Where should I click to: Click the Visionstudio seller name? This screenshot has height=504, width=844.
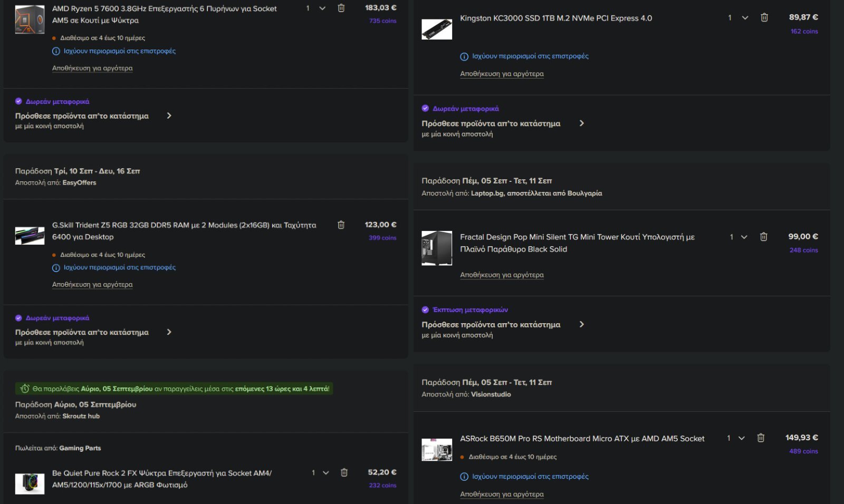coord(491,394)
